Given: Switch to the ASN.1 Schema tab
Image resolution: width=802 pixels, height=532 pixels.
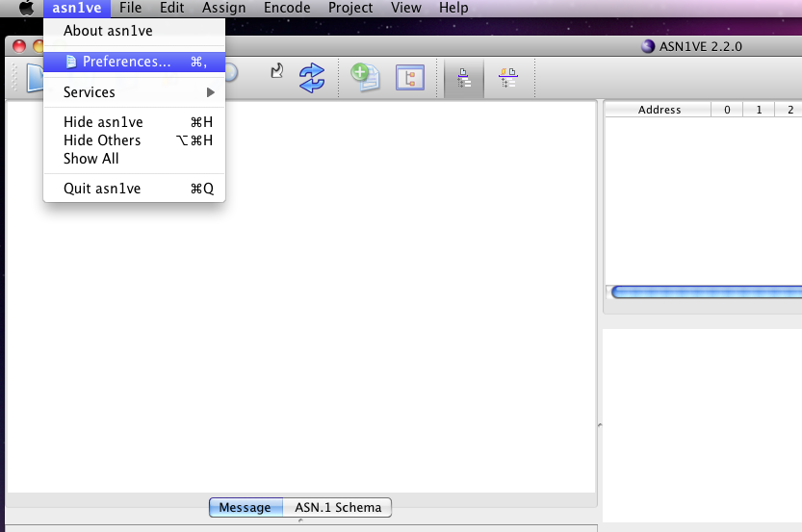Looking at the screenshot, I should click(x=338, y=508).
